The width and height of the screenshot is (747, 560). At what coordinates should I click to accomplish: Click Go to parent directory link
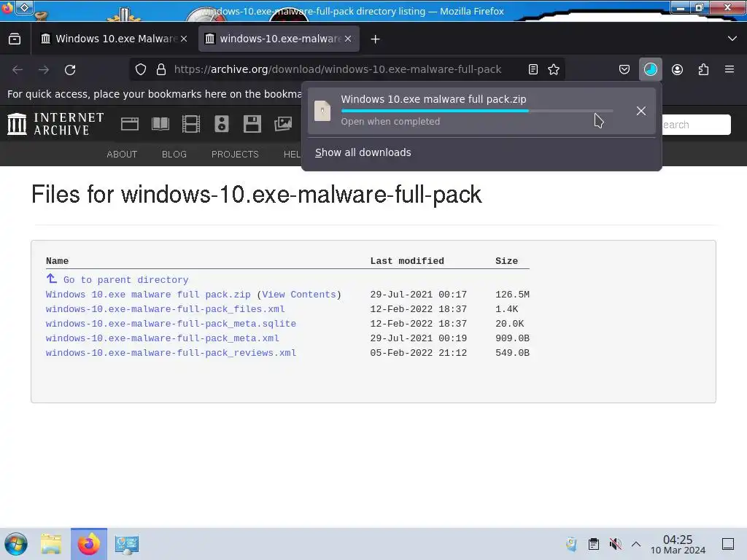coord(125,280)
